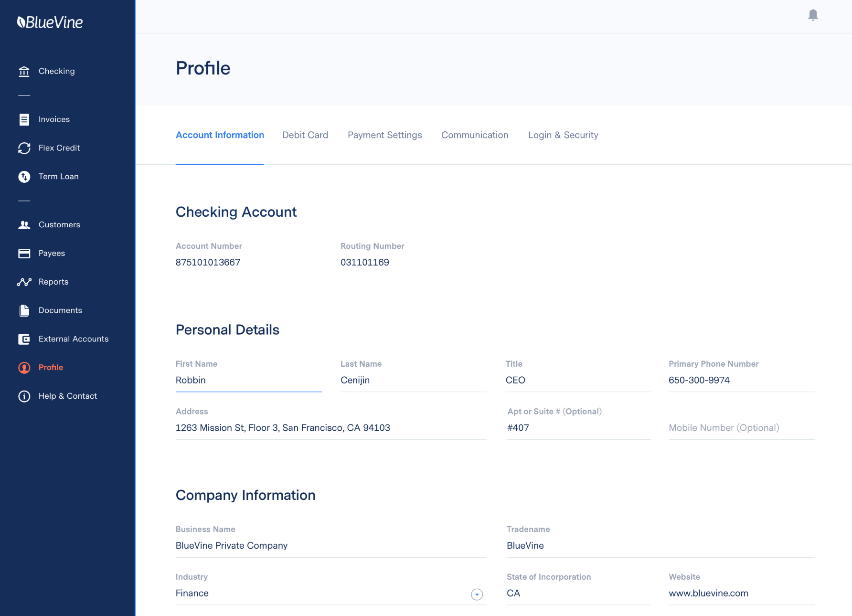
Task: Select the Term Loan coin icon
Action: click(x=24, y=176)
